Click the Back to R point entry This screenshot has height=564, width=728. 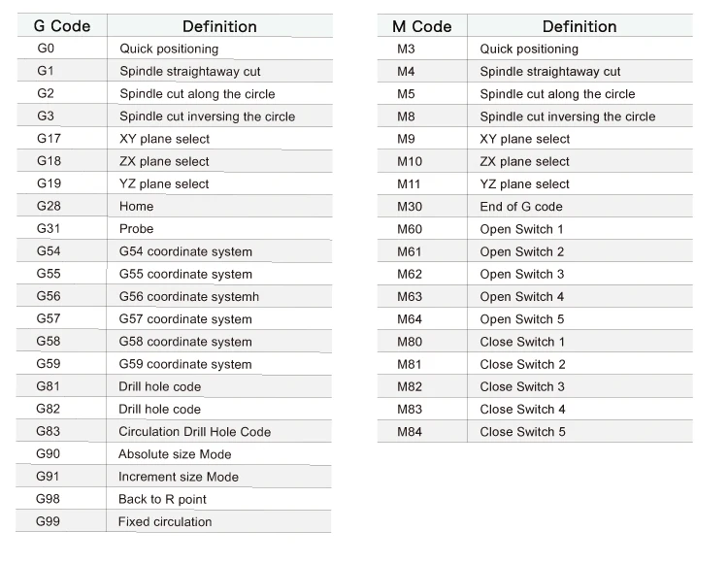(x=162, y=499)
